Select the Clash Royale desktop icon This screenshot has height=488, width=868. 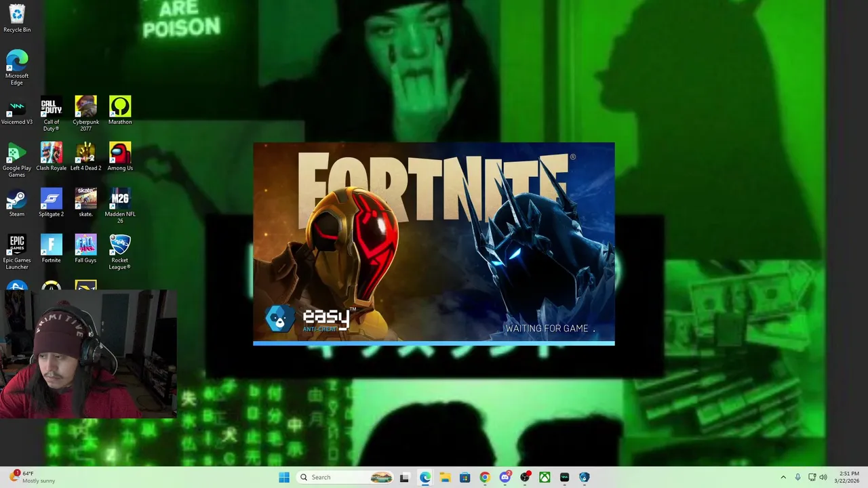pyautogui.click(x=52, y=157)
